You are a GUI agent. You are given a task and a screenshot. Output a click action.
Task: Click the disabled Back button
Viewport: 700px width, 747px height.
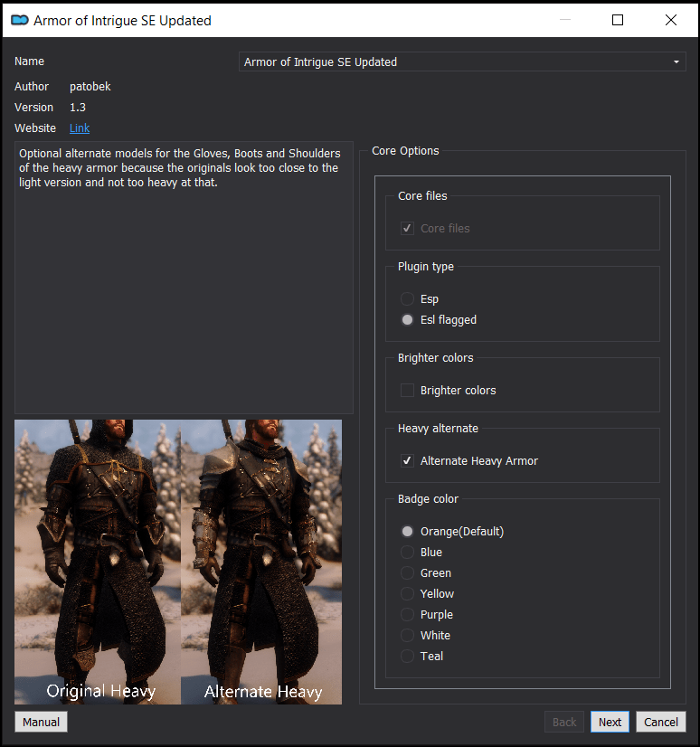point(564,722)
